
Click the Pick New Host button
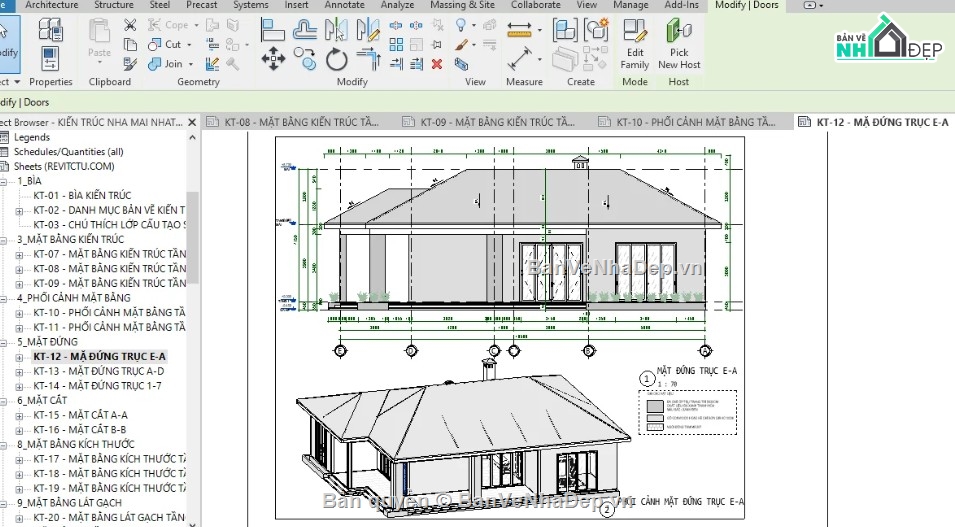coord(678,44)
